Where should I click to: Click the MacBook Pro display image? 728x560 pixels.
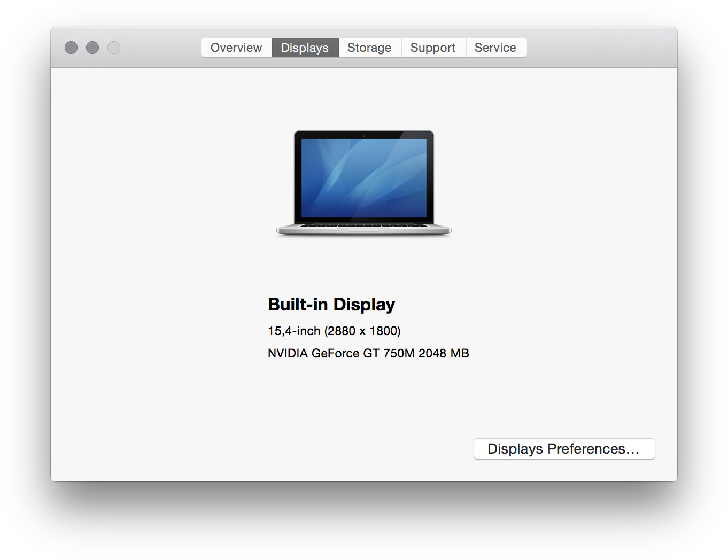[x=364, y=183]
